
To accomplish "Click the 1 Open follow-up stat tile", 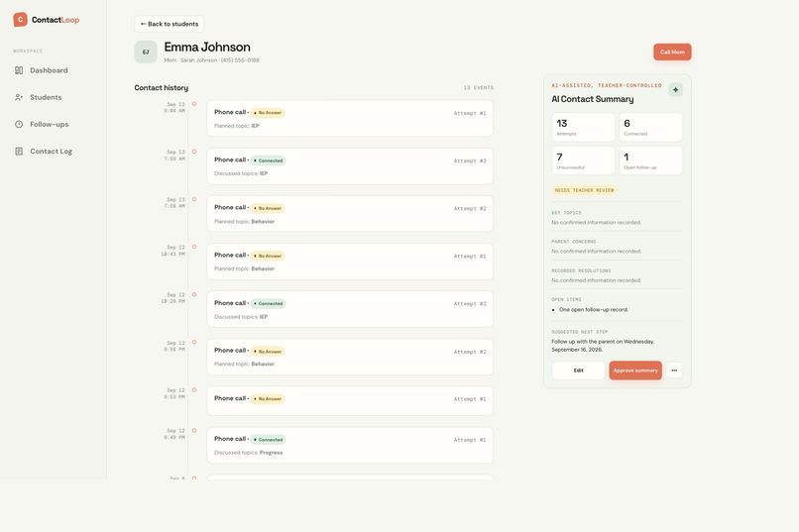I will click(x=650, y=160).
